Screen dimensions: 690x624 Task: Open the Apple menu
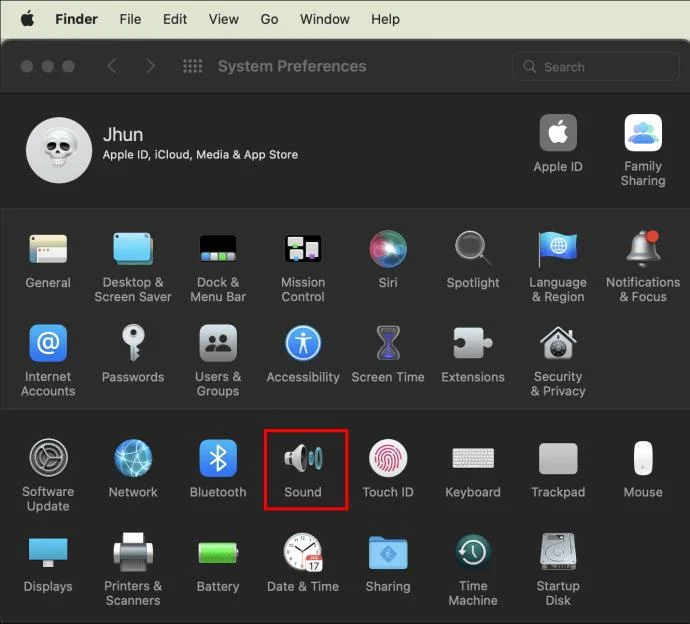[x=28, y=19]
